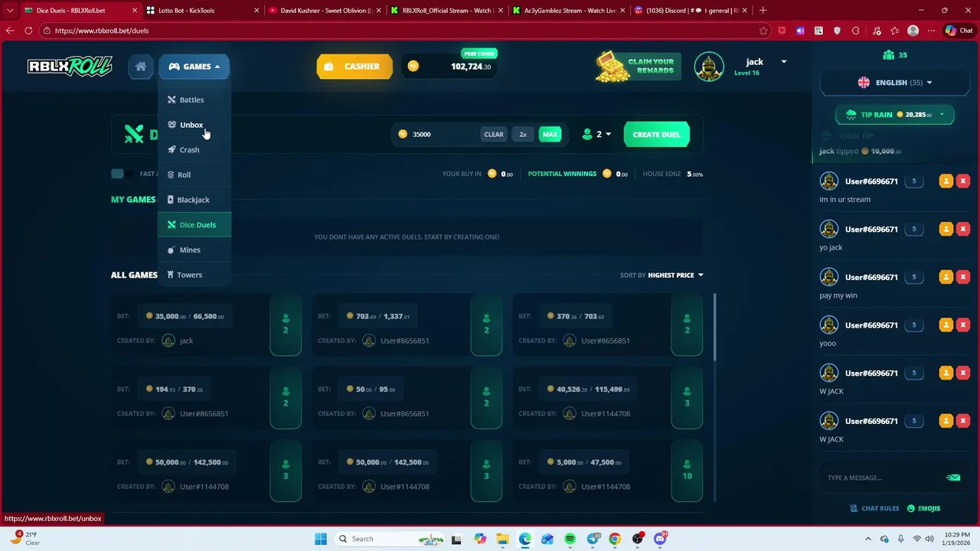Select Battles from Games menu
980x551 pixels.
(x=194, y=99)
